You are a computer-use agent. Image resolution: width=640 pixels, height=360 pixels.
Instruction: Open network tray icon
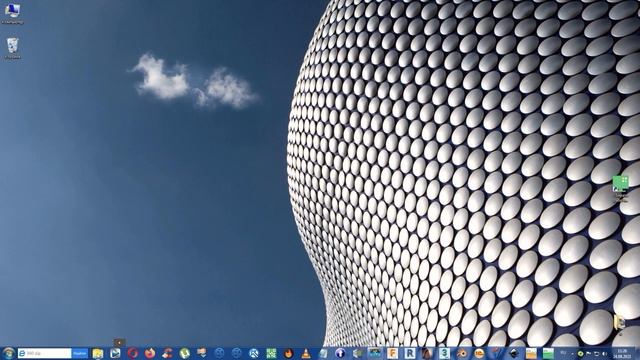point(597,353)
